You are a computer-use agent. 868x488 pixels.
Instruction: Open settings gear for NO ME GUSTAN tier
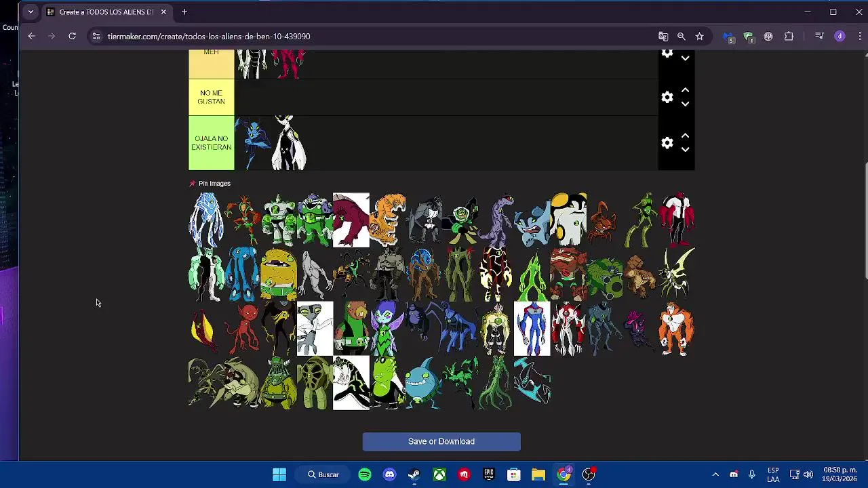[667, 98]
